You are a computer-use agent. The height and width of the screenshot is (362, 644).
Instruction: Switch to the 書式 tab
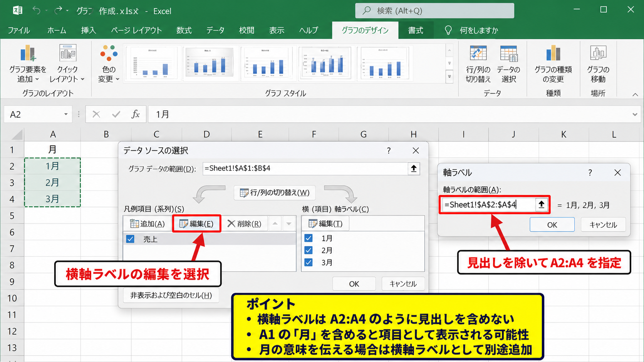point(416,30)
